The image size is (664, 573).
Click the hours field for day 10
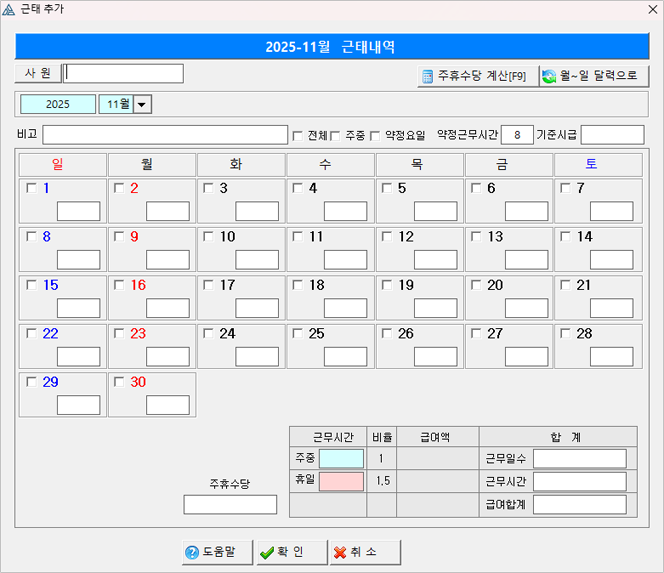pos(257,260)
